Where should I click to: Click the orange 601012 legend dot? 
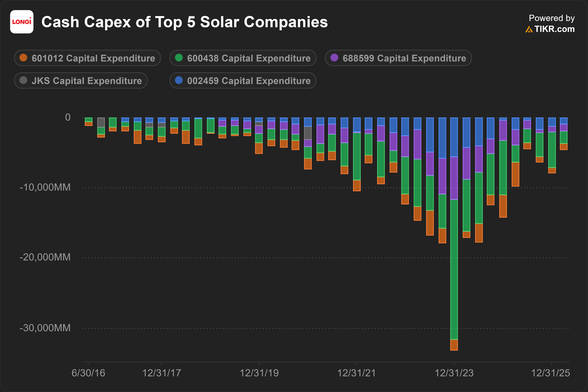23,58
